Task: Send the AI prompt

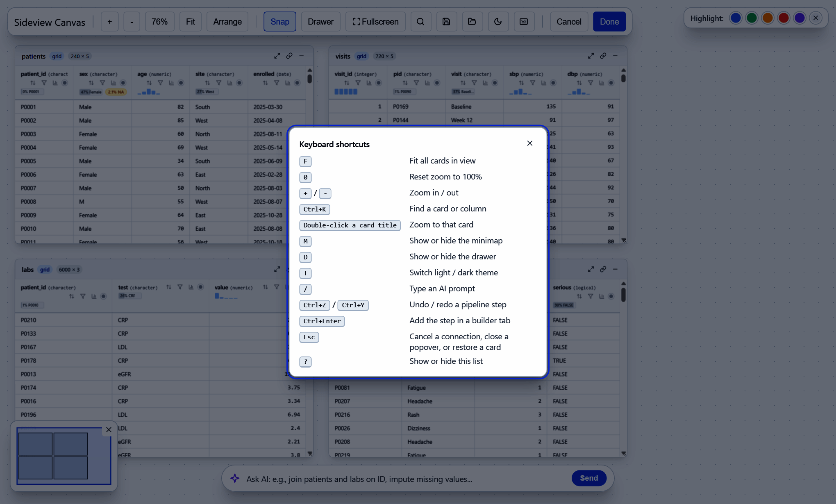Action: tap(589, 478)
